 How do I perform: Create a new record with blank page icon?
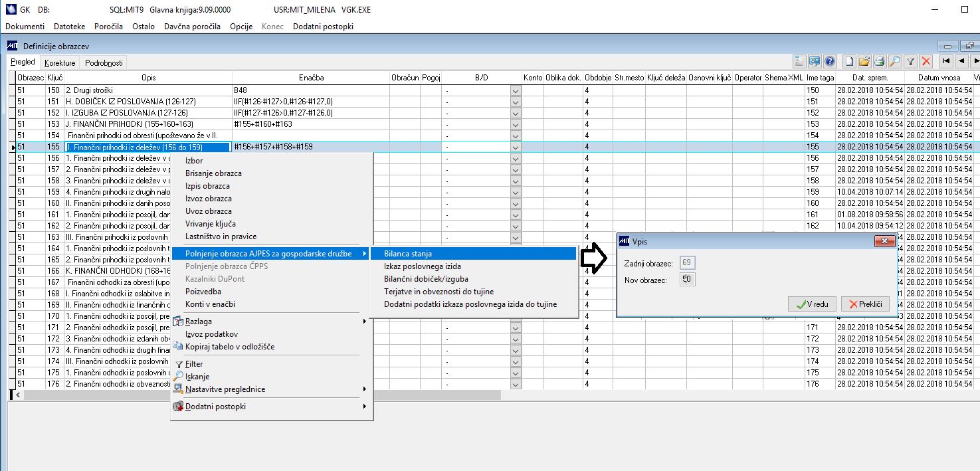[849, 61]
